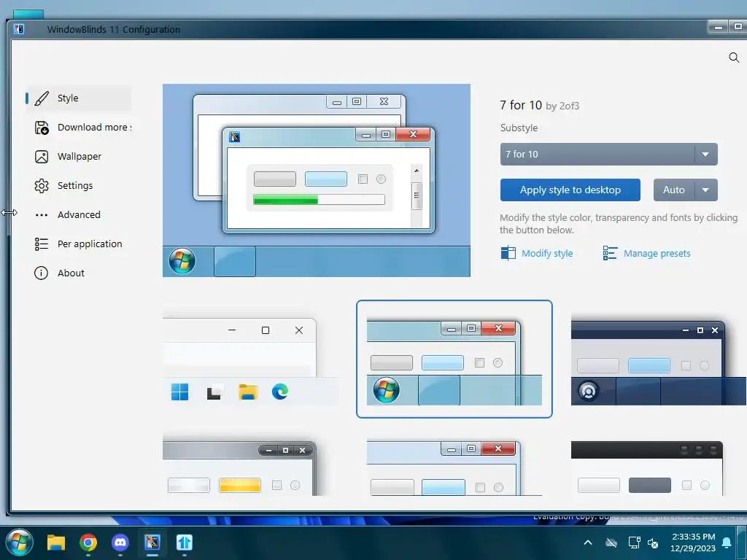This screenshot has width=747, height=560.
Task: Open Download more styles section
Action: coord(79,127)
